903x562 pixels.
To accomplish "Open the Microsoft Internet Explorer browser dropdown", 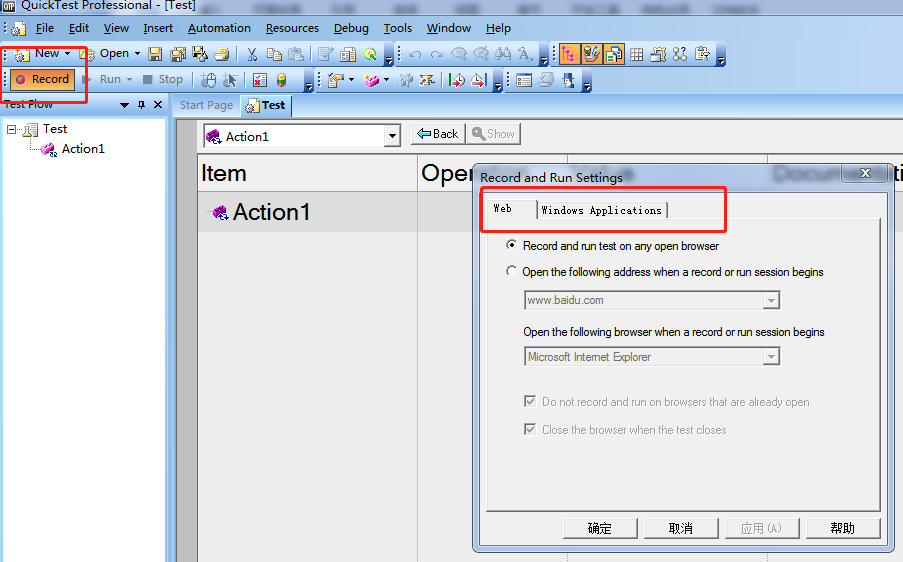I will [771, 356].
